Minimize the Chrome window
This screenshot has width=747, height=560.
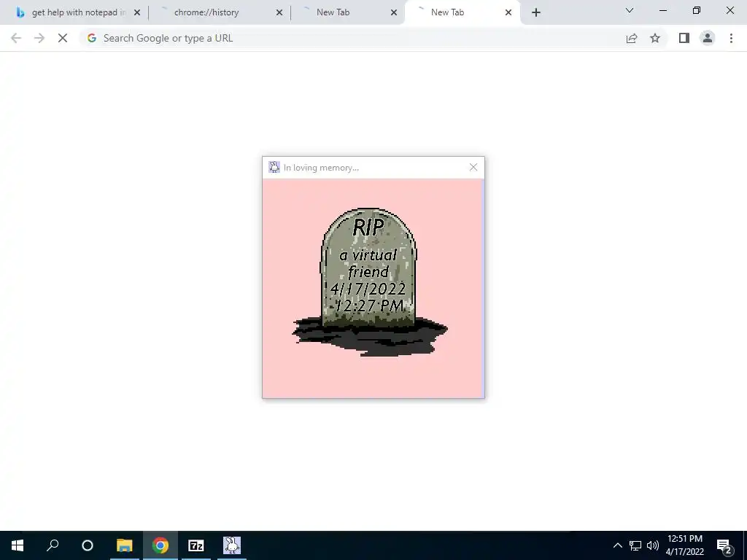click(662, 10)
